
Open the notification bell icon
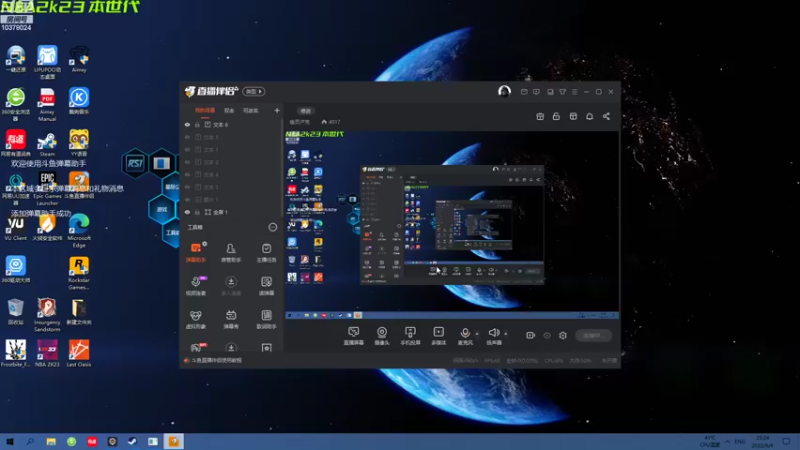click(589, 116)
